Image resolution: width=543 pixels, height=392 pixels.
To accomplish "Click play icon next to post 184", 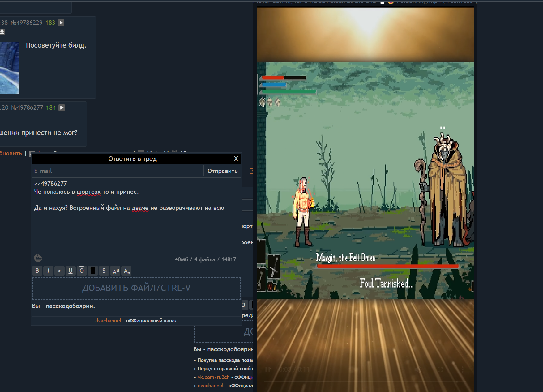I will click(x=62, y=107).
